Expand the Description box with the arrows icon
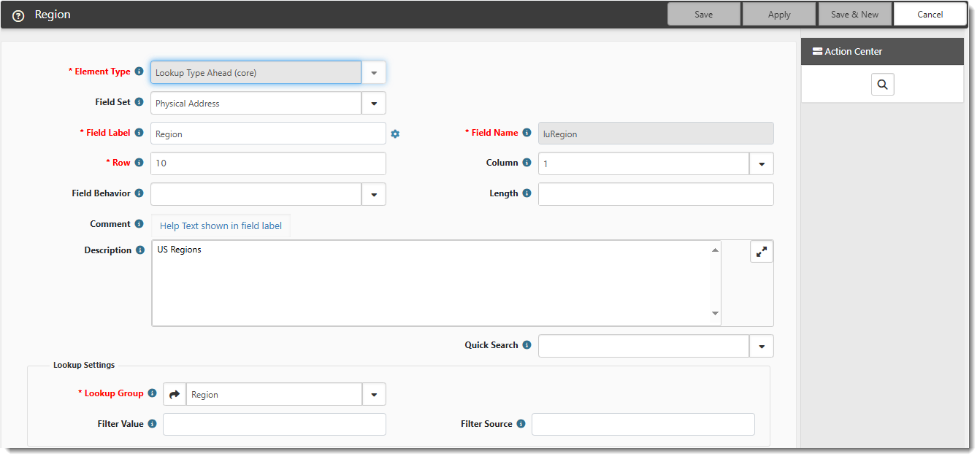The width and height of the screenshot is (980, 459). pyautogui.click(x=761, y=252)
